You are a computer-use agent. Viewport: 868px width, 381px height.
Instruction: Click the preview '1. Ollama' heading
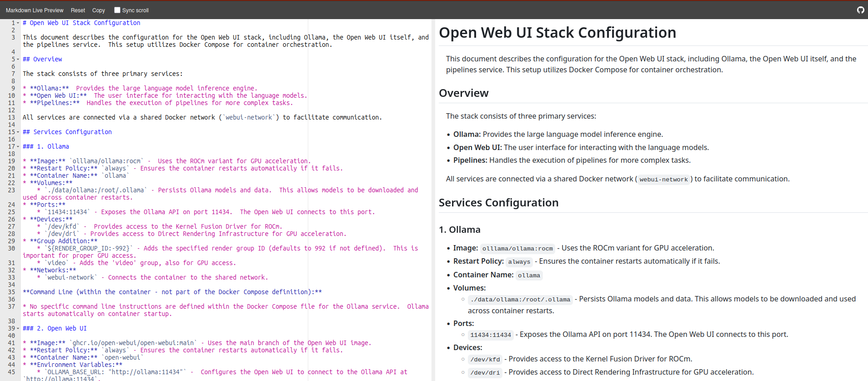[x=460, y=230]
